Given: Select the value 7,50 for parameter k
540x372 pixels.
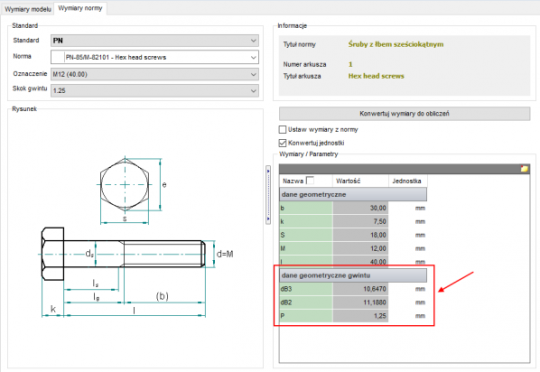Looking at the screenshot, I should (360, 221).
